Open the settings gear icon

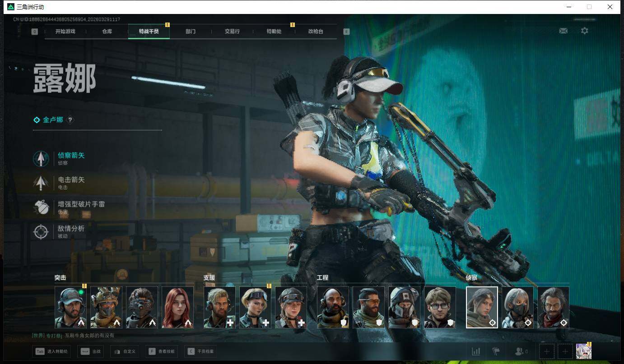click(x=584, y=31)
